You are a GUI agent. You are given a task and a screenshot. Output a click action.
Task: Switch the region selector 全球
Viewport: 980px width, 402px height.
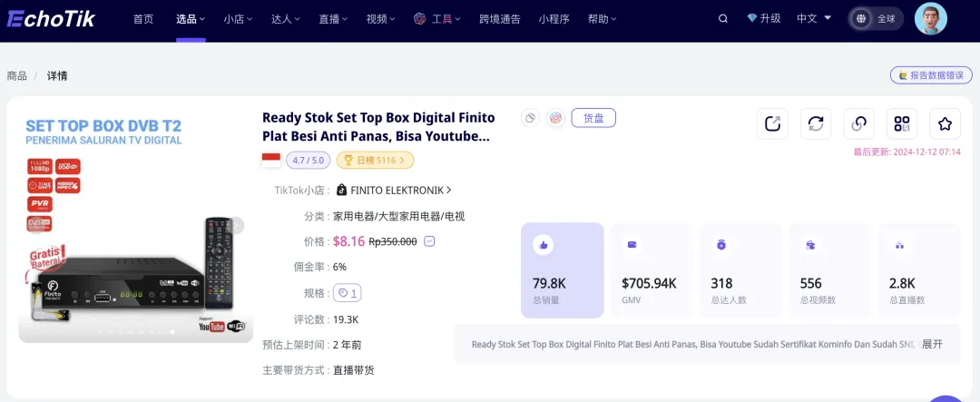876,18
